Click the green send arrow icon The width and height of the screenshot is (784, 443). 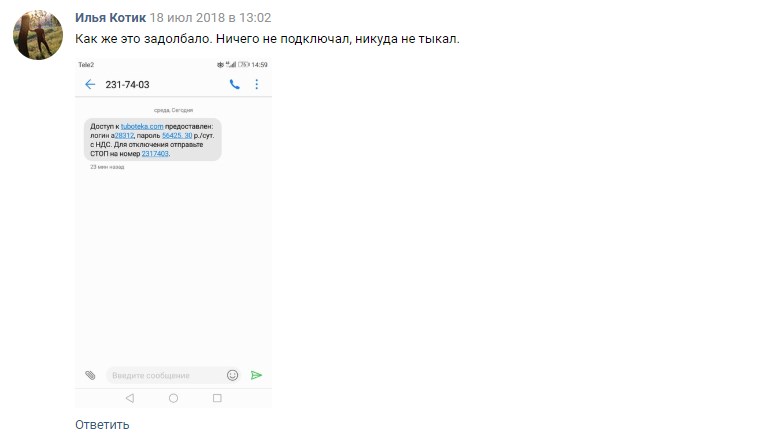256,375
